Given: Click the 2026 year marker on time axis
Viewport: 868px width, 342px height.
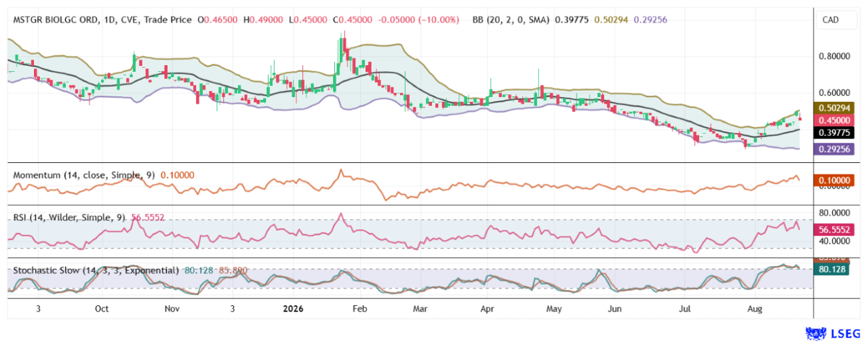Looking at the screenshot, I should [293, 309].
